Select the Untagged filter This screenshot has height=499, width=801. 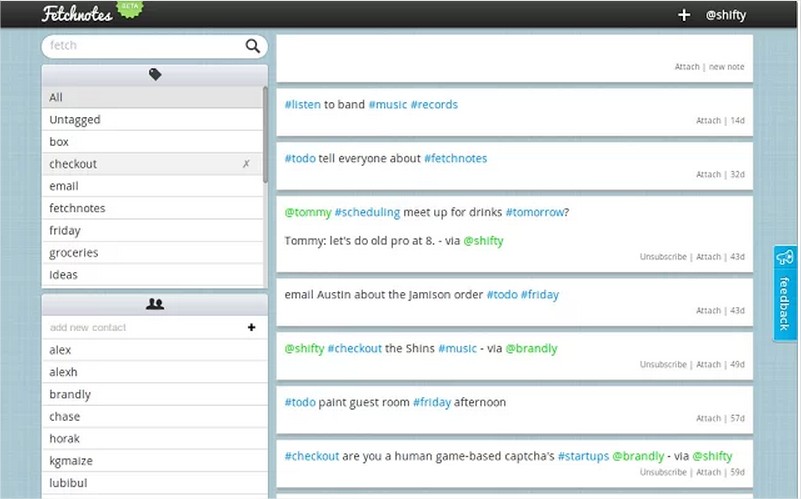[152, 120]
